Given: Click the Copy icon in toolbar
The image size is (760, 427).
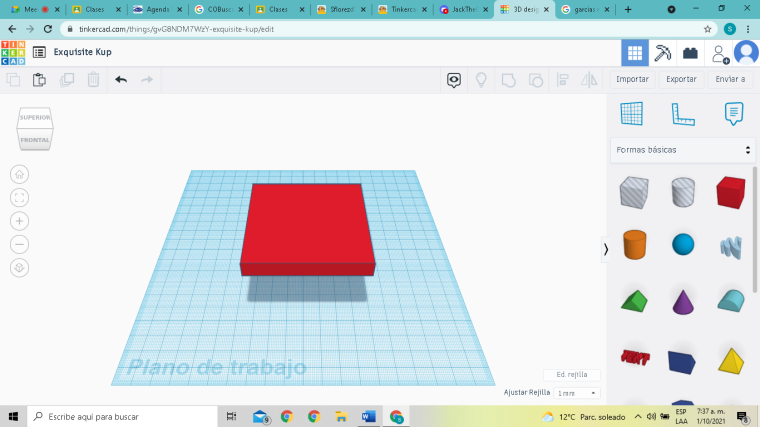Looking at the screenshot, I should tap(14, 79).
